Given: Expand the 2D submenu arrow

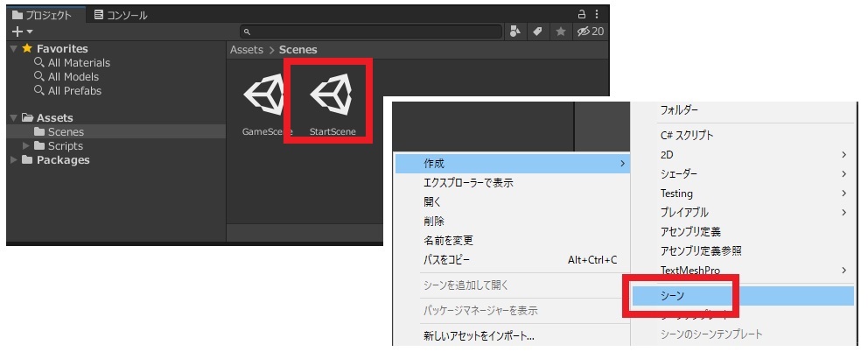Looking at the screenshot, I should click(x=844, y=155).
